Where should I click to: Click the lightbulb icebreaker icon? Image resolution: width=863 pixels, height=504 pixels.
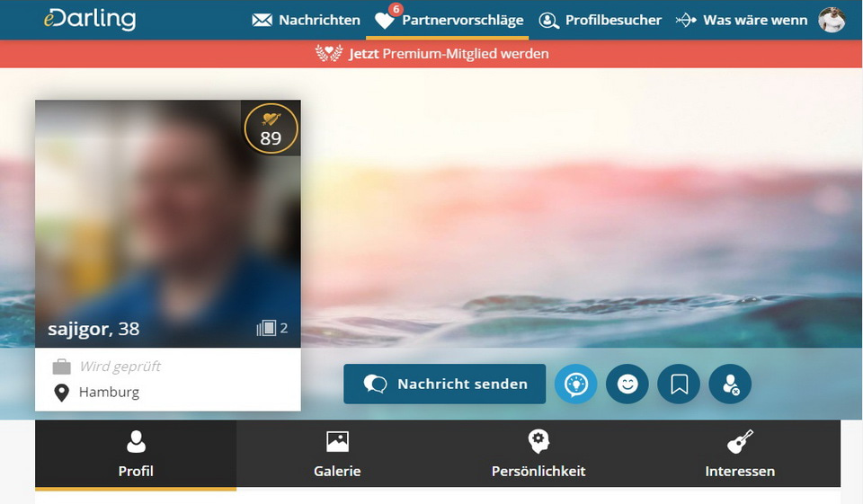click(575, 385)
